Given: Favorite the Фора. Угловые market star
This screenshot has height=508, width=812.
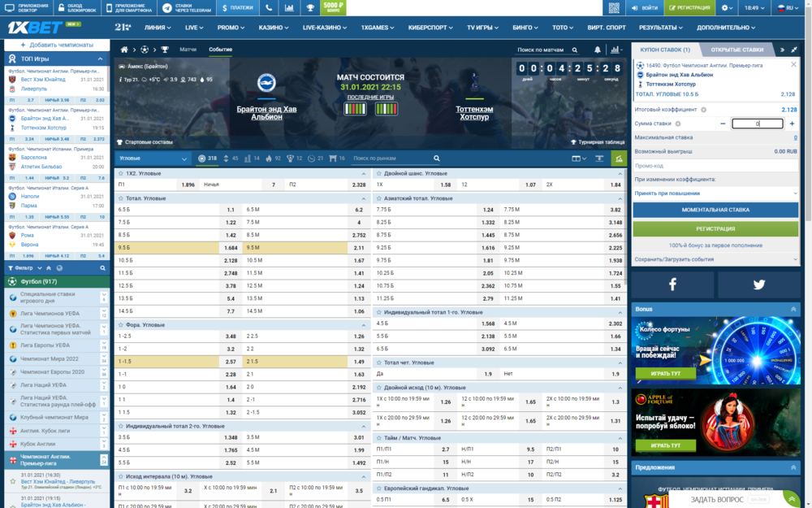Looking at the screenshot, I should 121,325.
